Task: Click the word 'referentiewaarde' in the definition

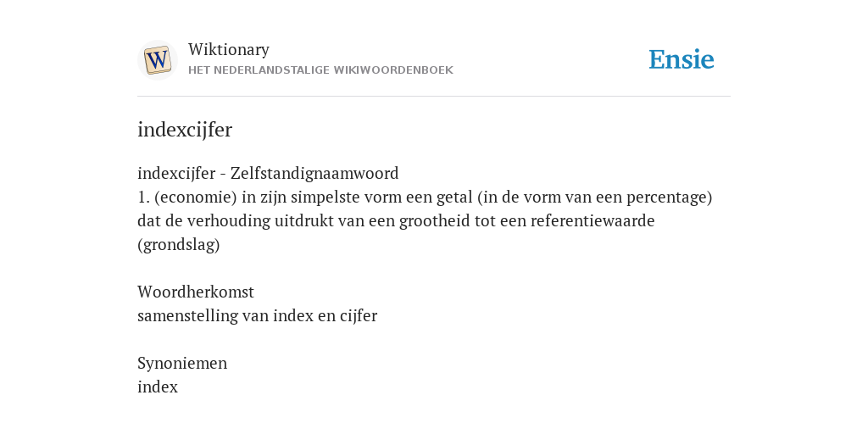Action: tap(593, 220)
